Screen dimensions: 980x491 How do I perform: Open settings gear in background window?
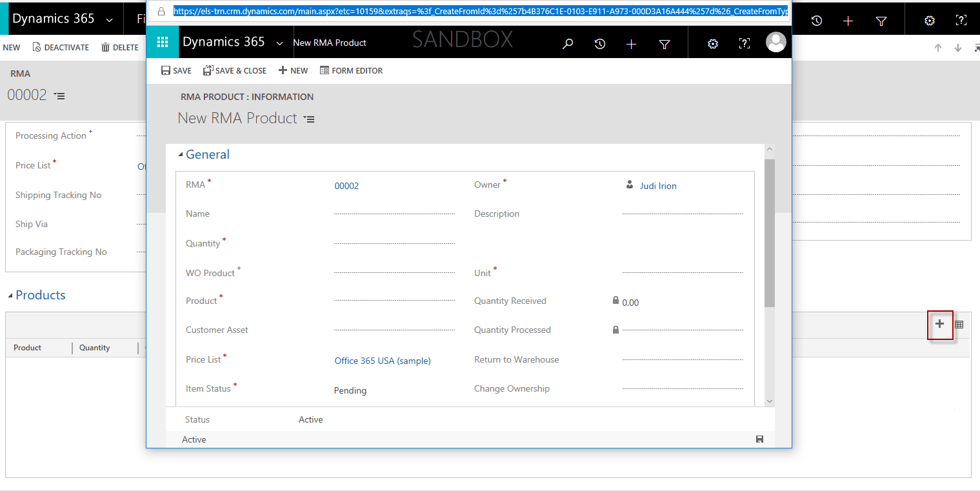point(930,21)
